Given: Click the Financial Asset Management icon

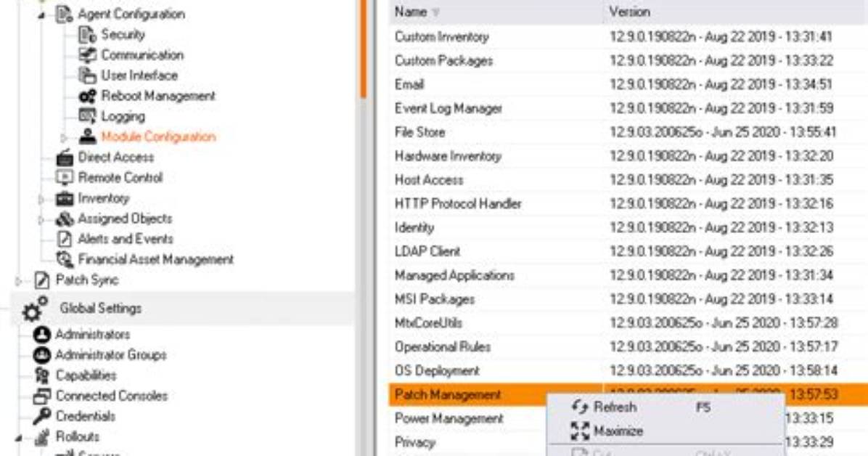Looking at the screenshot, I should pos(65,259).
